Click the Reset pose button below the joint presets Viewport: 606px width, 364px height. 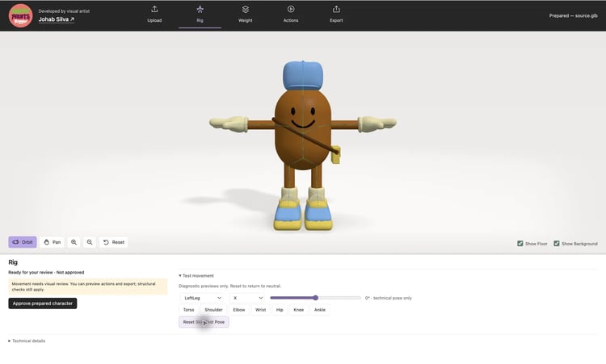click(x=204, y=322)
